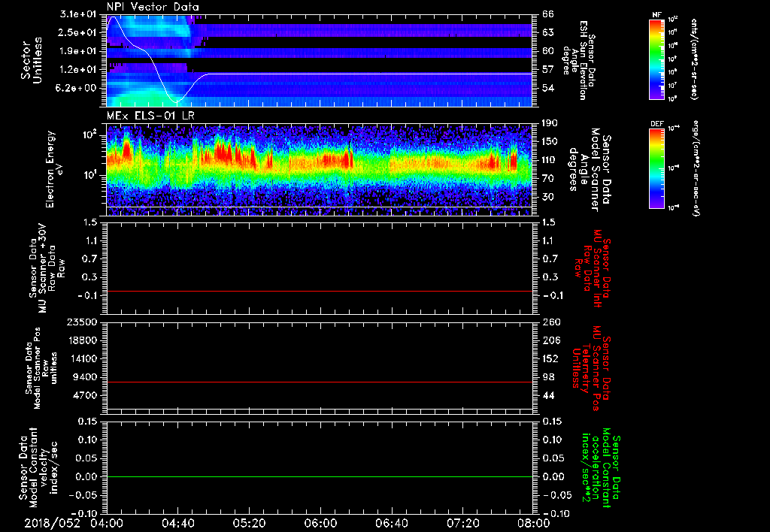Click the 57 degree elevation tick label
Screen dimensions: 770x532
tap(548, 70)
